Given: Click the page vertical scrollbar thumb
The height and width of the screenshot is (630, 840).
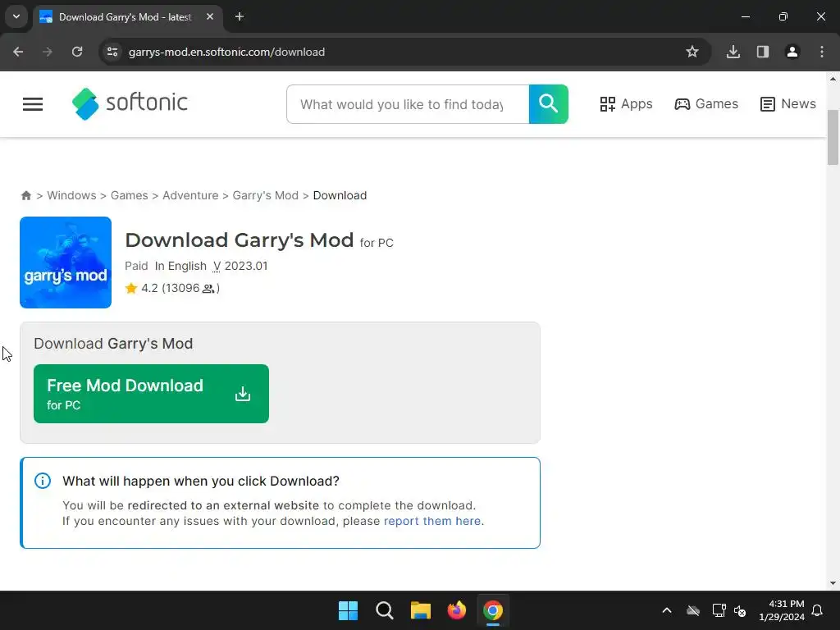Looking at the screenshot, I should (x=833, y=137).
